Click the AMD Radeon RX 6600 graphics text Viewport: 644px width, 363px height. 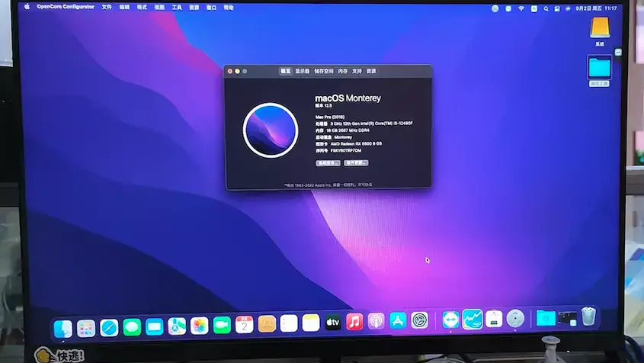[x=356, y=143]
